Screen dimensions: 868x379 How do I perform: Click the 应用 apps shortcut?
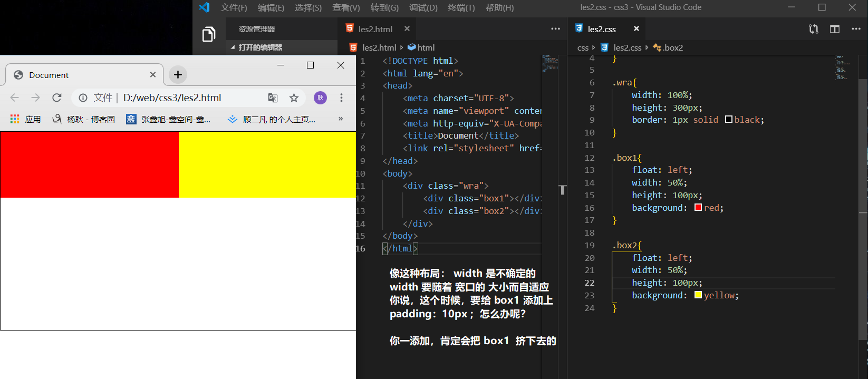[x=25, y=120]
